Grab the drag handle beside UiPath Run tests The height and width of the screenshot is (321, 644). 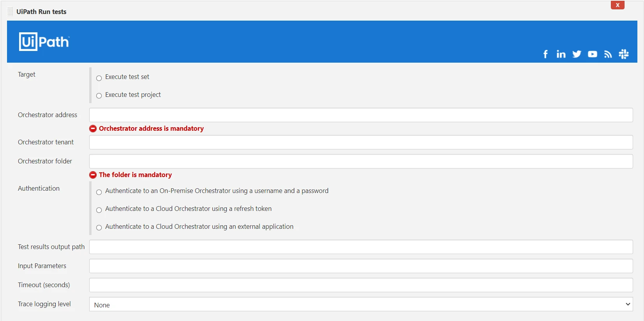tap(10, 12)
